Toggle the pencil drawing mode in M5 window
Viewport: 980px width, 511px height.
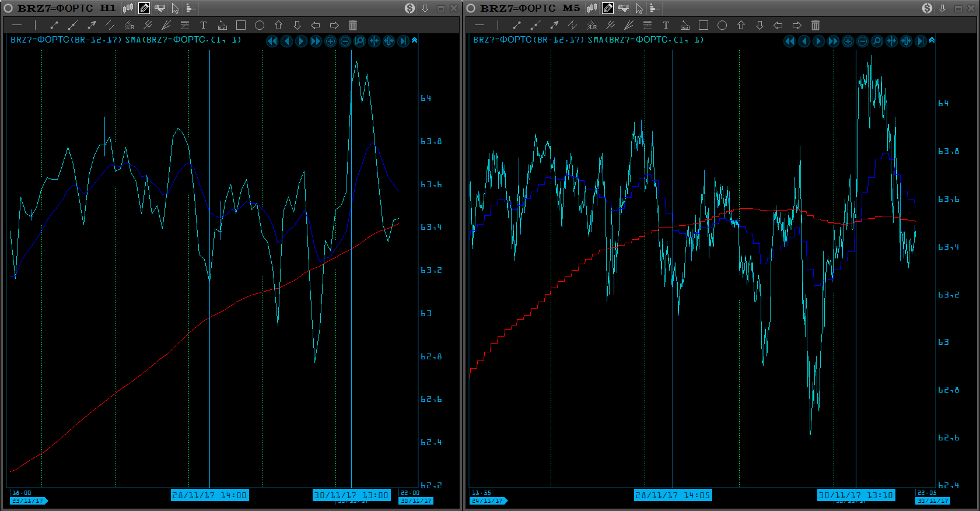point(607,8)
